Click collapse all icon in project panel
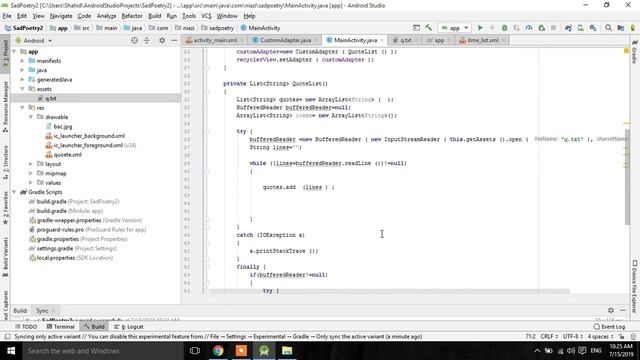 pyautogui.click(x=147, y=40)
